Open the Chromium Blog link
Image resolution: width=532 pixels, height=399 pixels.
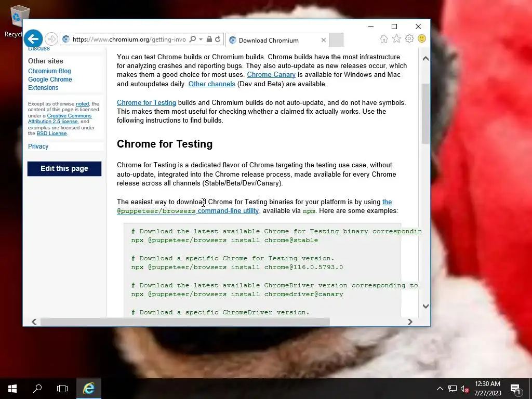49,71
